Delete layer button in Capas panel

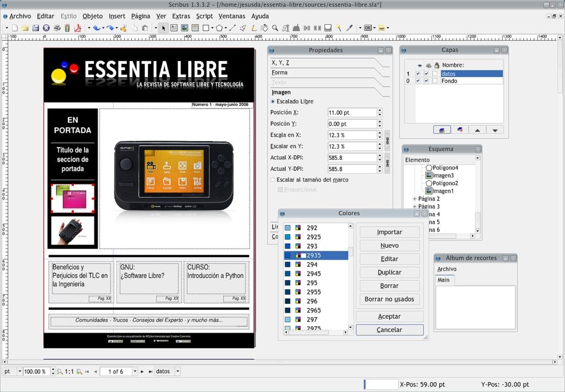point(460,130)
